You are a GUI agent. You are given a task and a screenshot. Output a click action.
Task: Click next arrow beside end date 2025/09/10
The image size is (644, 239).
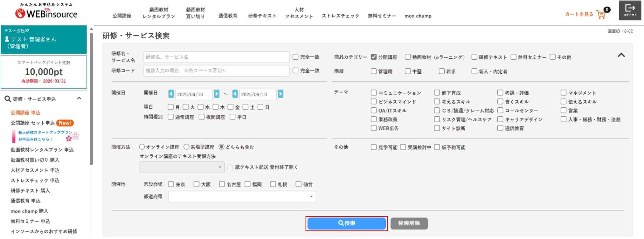280,94
